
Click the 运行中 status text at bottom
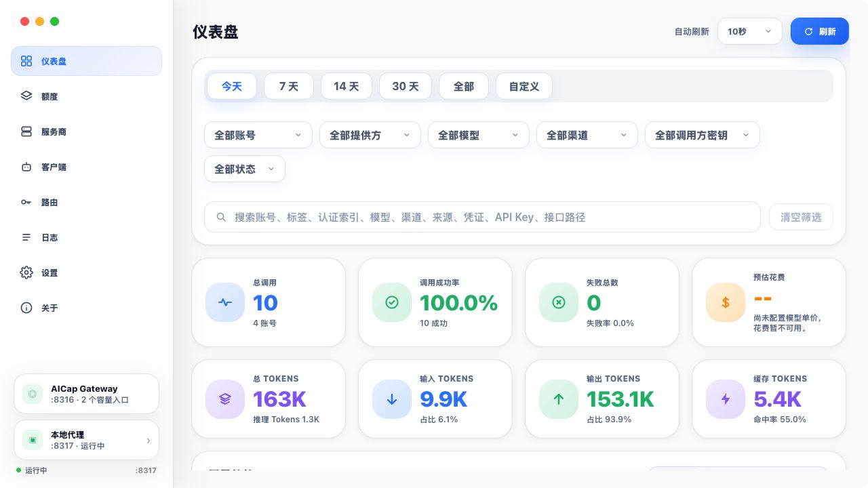pos(36,470)
